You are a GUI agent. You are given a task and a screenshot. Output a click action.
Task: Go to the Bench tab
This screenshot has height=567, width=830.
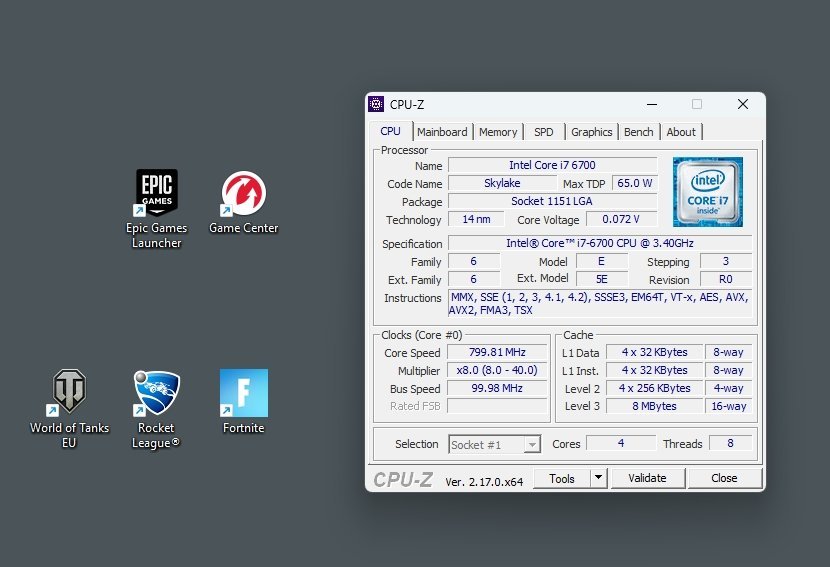click(638, 132)
